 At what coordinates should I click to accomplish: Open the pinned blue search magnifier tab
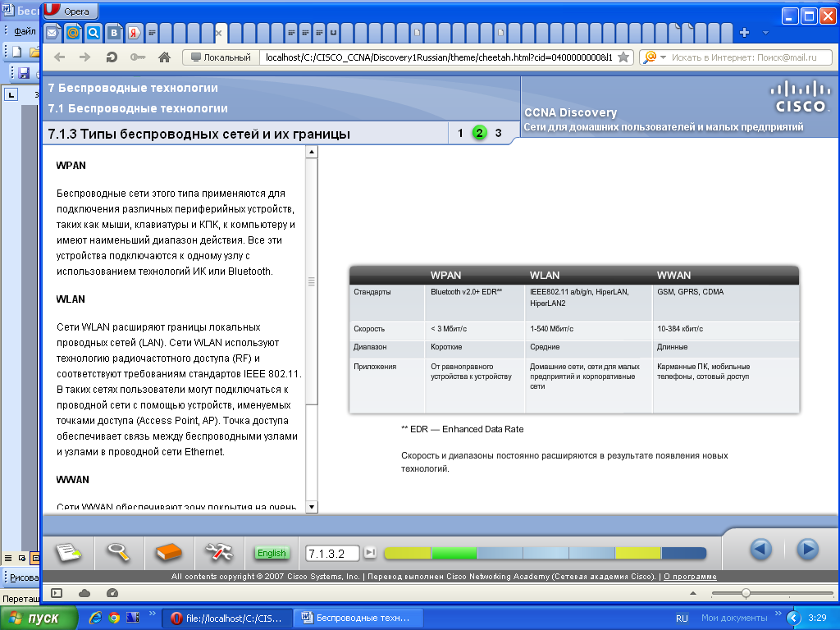94,33
